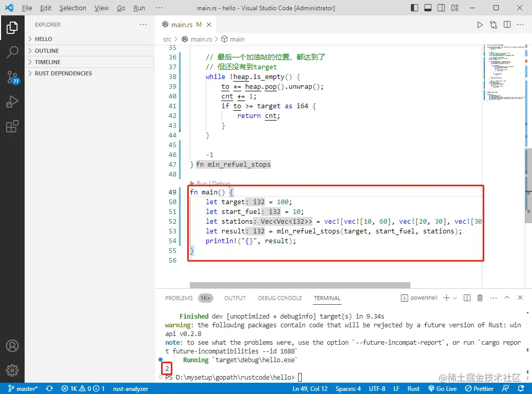The width and height of the screenshot is (532, 394).
Task: Open Run and Debug view
Action: tap(12, 102)
